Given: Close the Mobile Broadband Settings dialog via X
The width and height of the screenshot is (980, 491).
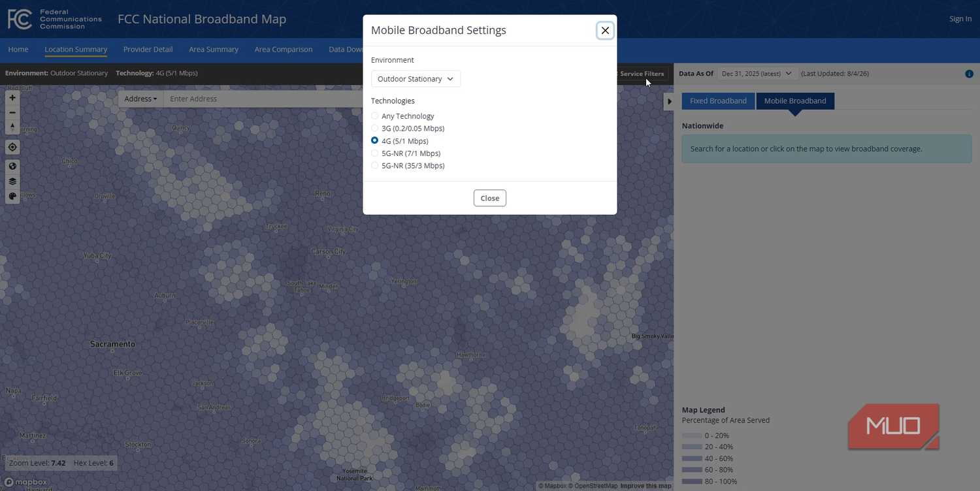Looking at the screenshot, I should coord(605,30).
